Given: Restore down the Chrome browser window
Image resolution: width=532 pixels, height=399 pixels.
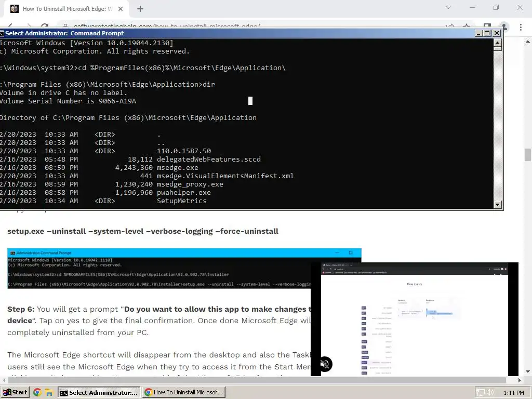Looking at the screenshot, I should point(496,7).
